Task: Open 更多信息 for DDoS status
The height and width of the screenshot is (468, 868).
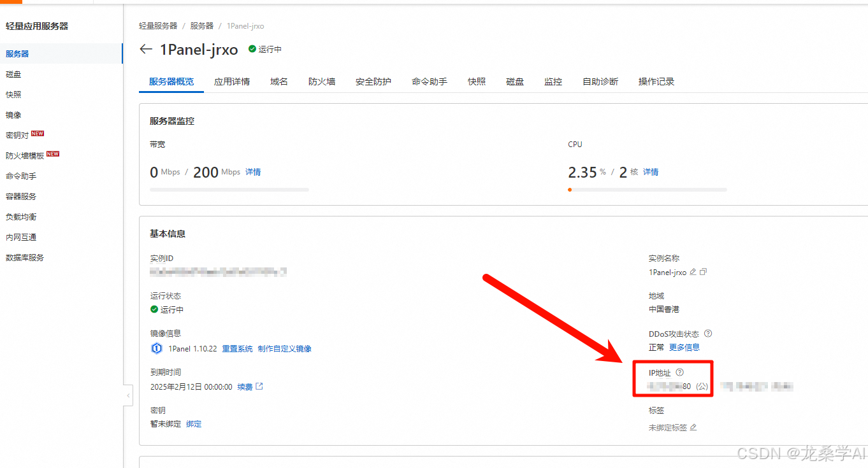Action: [684, 347]
